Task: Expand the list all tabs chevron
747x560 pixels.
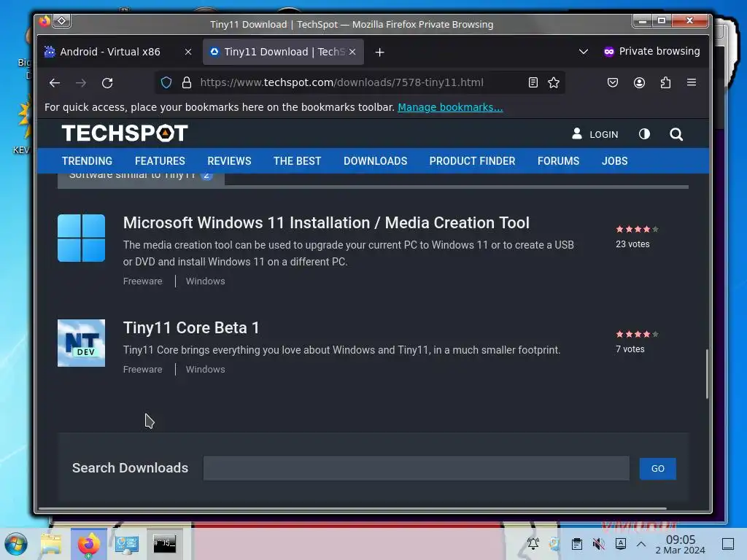Action: click(583, 52)
